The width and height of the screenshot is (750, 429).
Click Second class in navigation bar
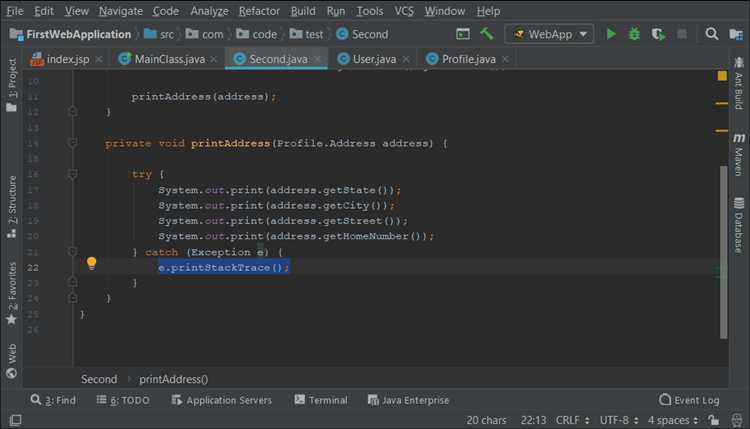coord(362,34)
